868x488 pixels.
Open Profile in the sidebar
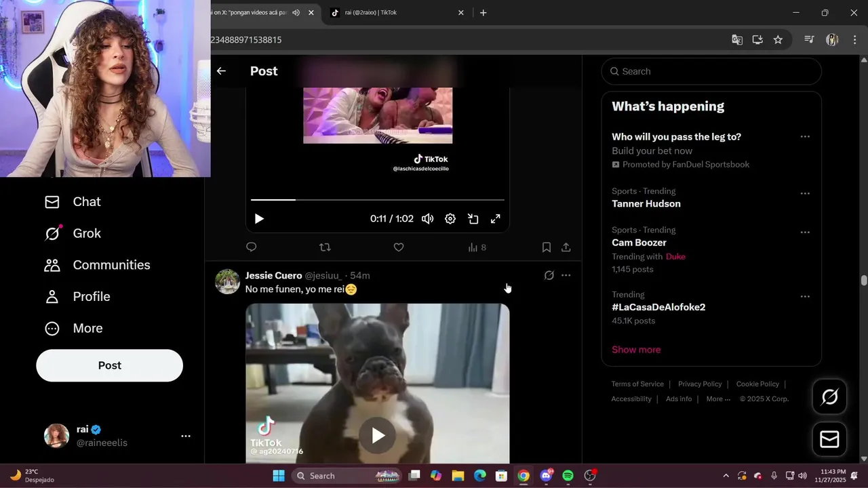(77, 297)
